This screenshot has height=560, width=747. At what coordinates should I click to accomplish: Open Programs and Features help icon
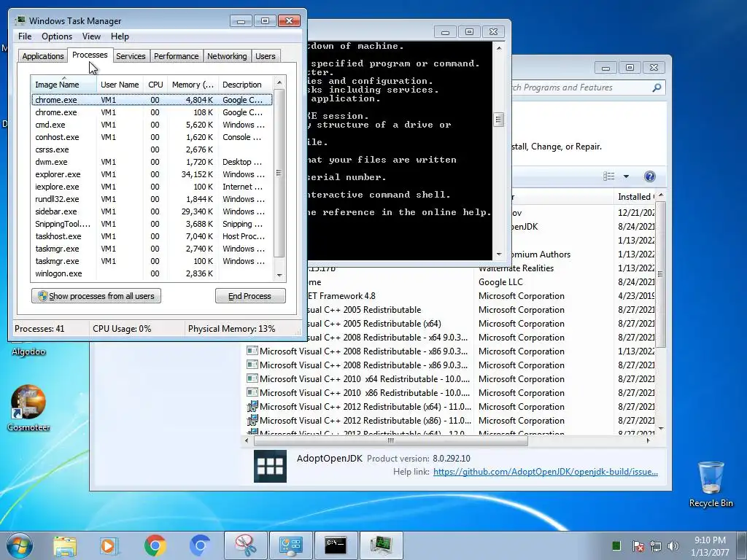(649, 176)
